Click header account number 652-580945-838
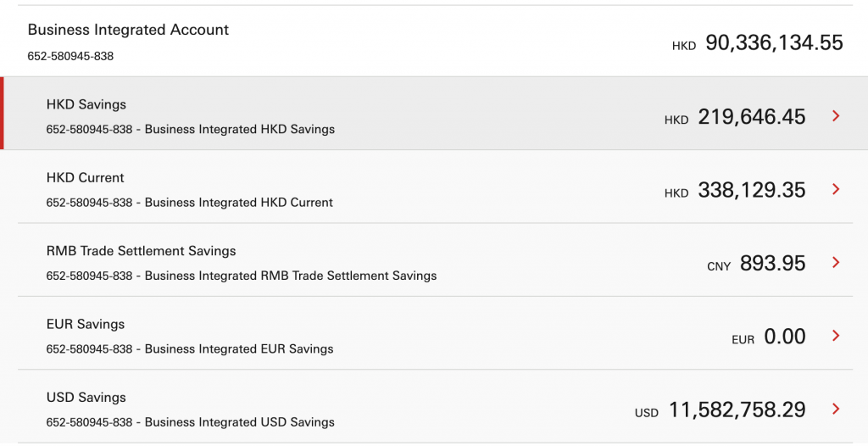Screen dimensions: 868x446 pos(71,56)
